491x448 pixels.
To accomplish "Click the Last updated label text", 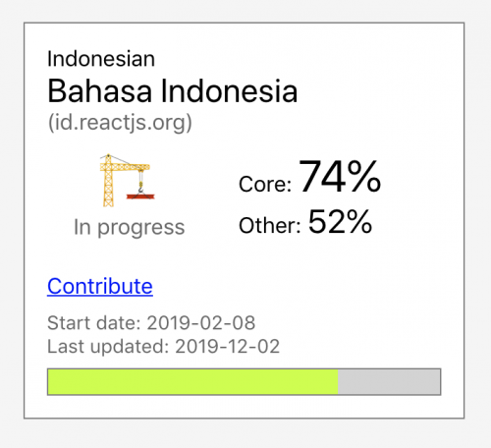I will coord(108,346).
